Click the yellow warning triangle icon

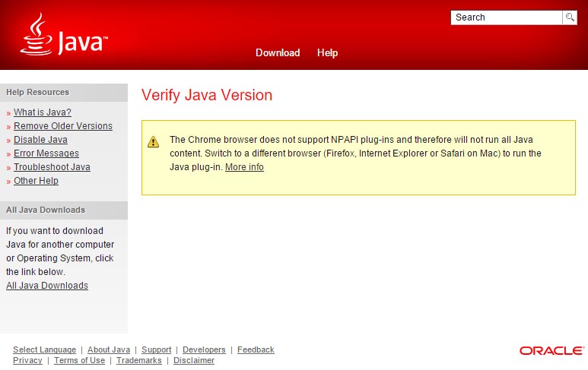pos(153,142)
